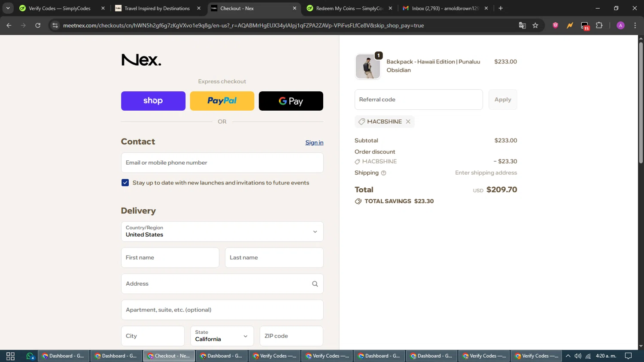The image size is (644, 362).
Task: Click the taskbar clock showing 4:20 a. m.
Action: (606, 356)
